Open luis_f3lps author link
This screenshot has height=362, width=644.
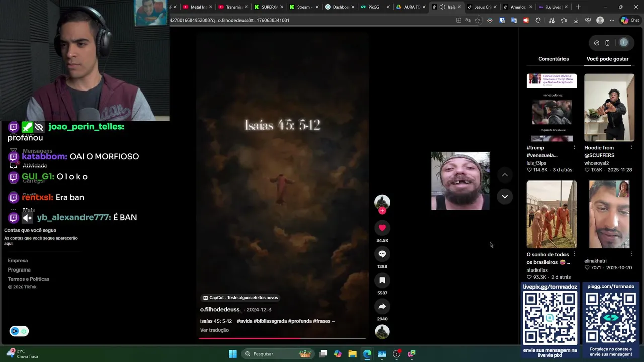pos(536,163)
